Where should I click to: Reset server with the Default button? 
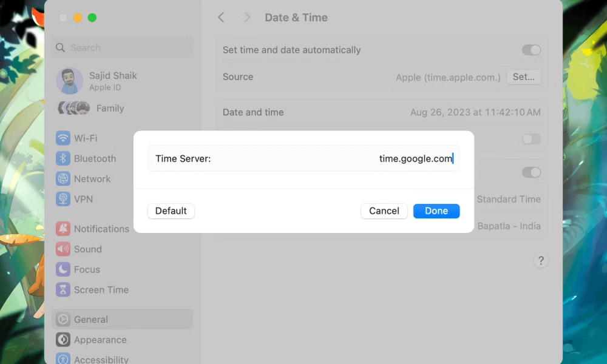point(171,211)
